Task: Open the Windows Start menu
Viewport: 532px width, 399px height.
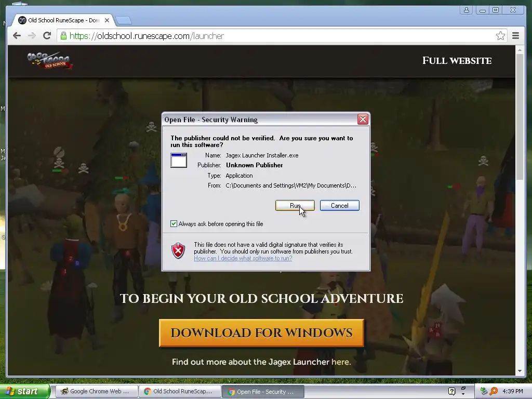Action: coord(24,391)
